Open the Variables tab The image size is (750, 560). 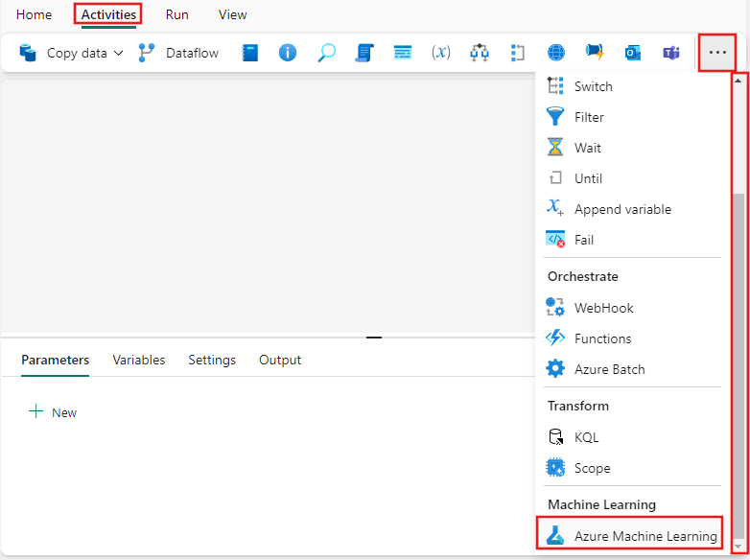tap(139, 361)
